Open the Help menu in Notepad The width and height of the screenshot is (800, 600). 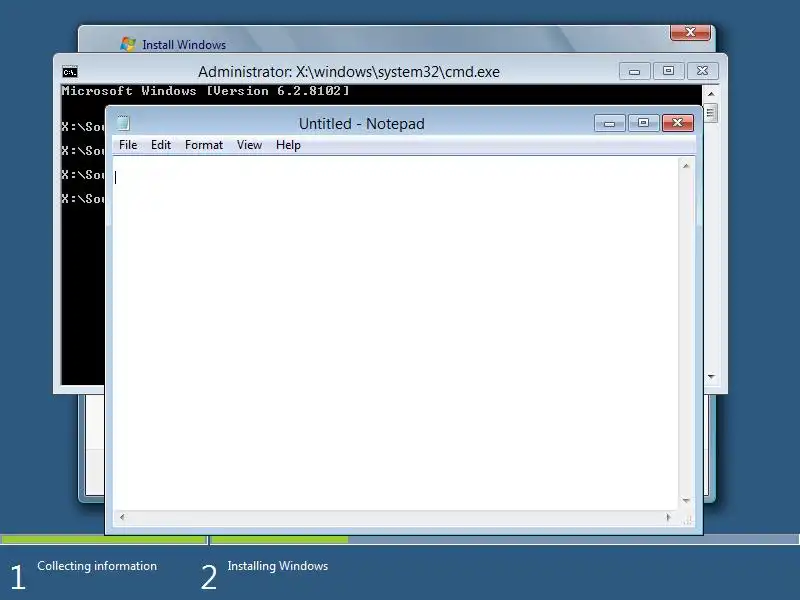point(288,145)
